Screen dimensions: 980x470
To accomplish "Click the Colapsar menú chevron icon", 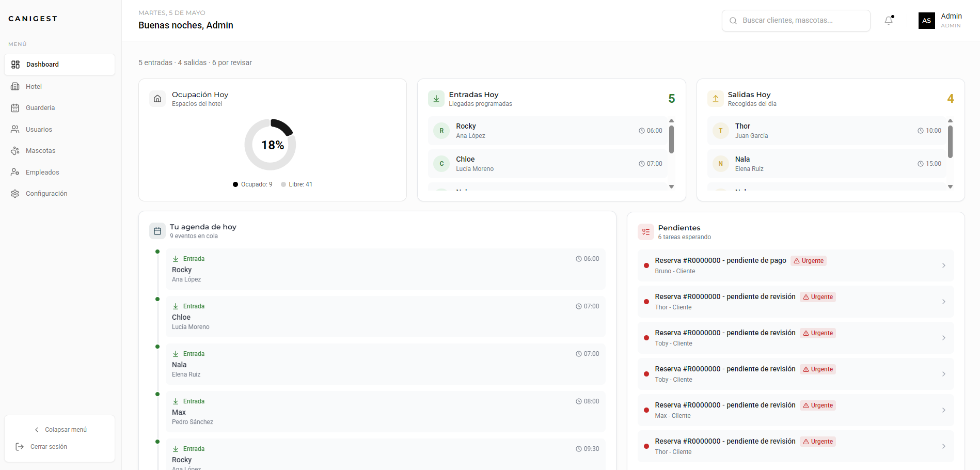I will (x=37, y=430).
